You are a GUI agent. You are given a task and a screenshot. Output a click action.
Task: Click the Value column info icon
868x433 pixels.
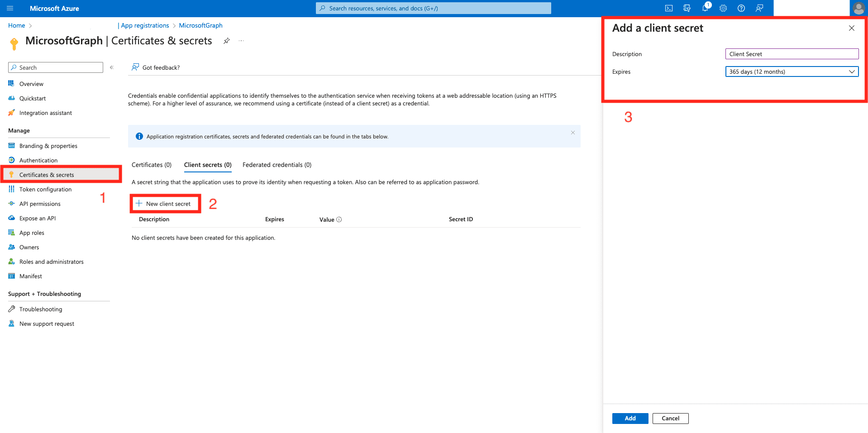pyautogui.click(x=339, y=219)
